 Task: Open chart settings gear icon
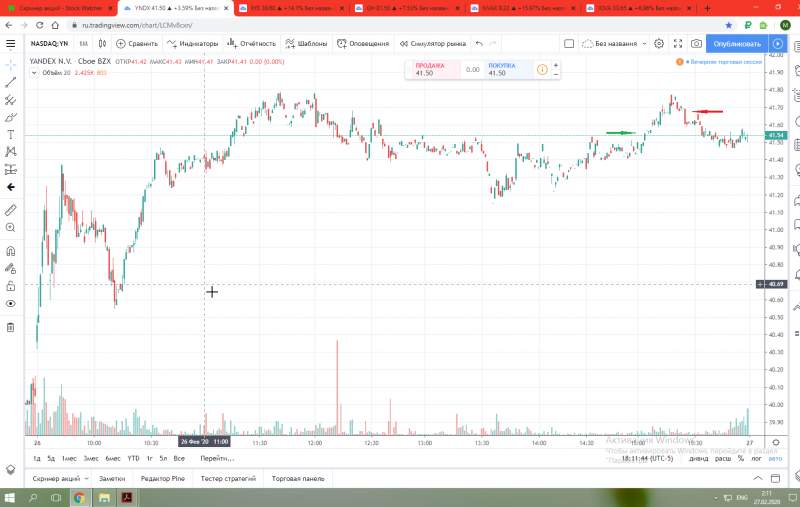click(x=659, y=44)
